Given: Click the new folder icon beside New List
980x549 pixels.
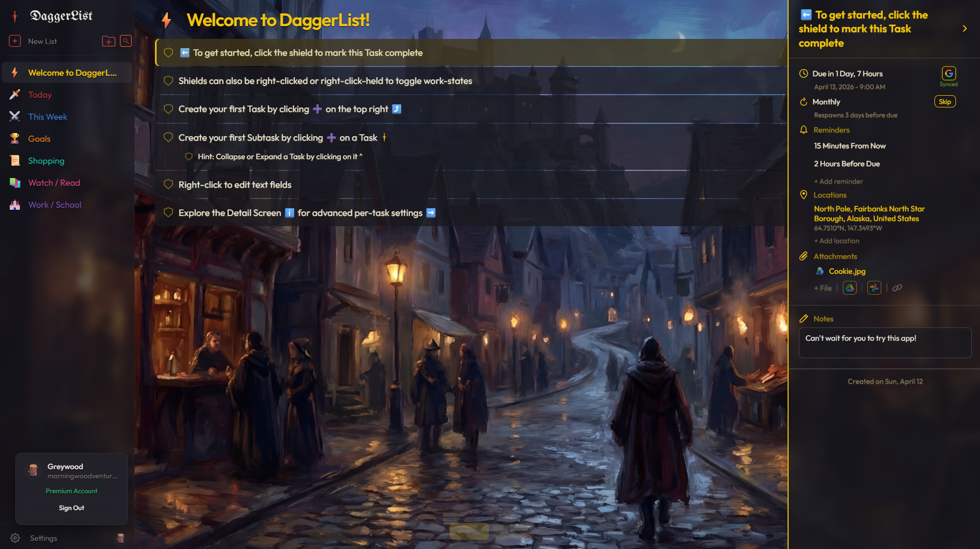Looking at the screenshot, I should [108, 41].
